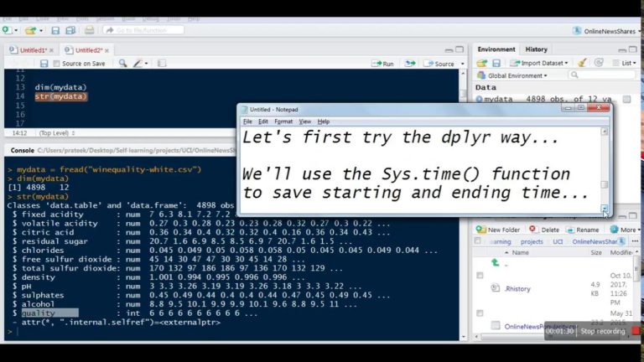Viewport: 644px width, 362px height.
Task: Switch to the History tab
Action: coord(537,49)
